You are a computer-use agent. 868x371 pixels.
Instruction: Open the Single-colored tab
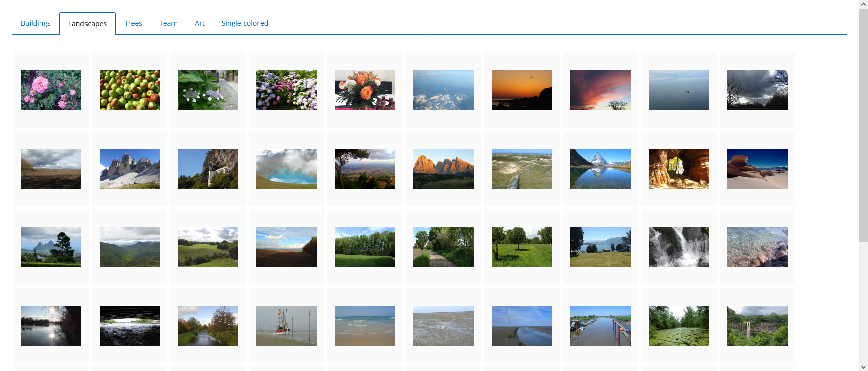pyautogui.click(x=245, y=23)
